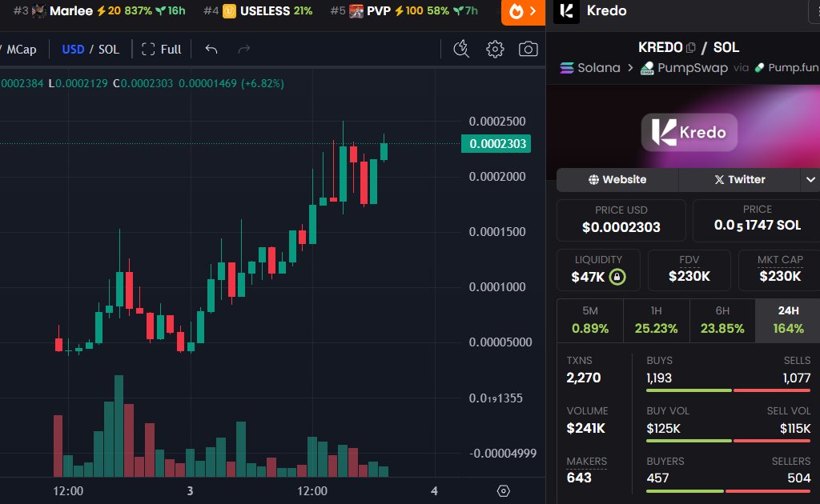The image size is (820, 504).
Task: Click the MKT CAP $230K box
Action: 780,270
